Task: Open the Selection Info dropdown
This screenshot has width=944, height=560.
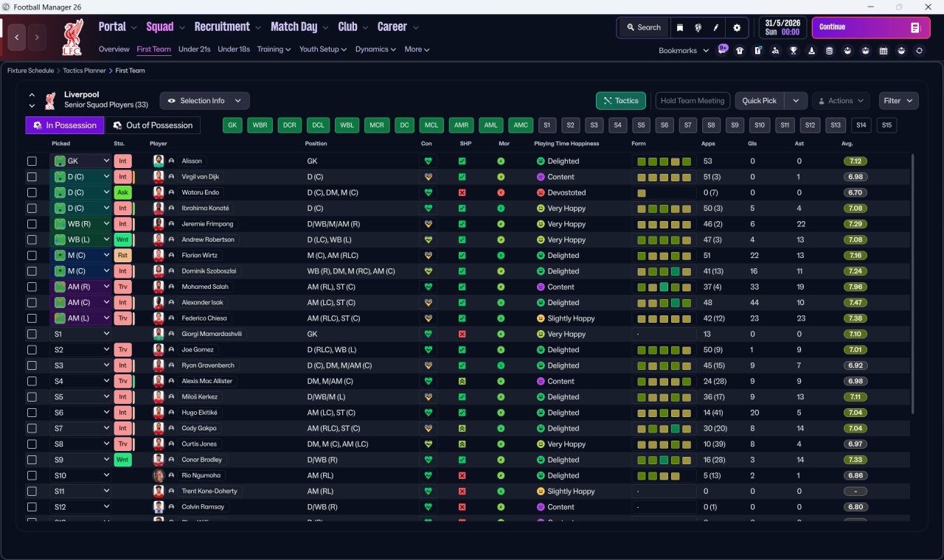Action: [x=204, y=101]
